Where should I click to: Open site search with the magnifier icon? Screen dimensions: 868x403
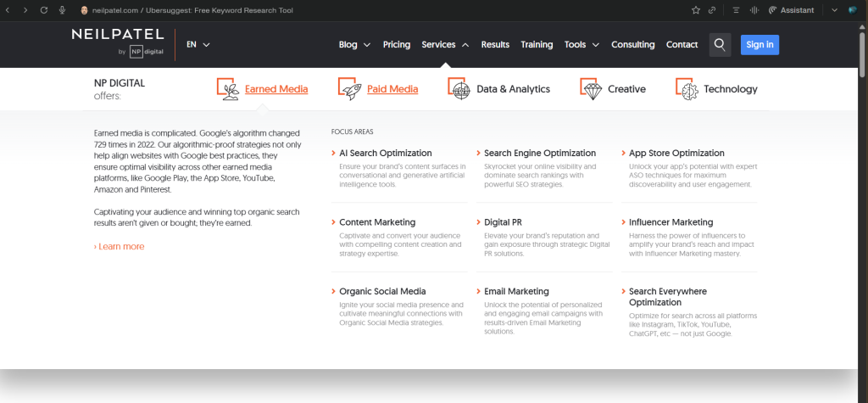[x=720, y=45]
